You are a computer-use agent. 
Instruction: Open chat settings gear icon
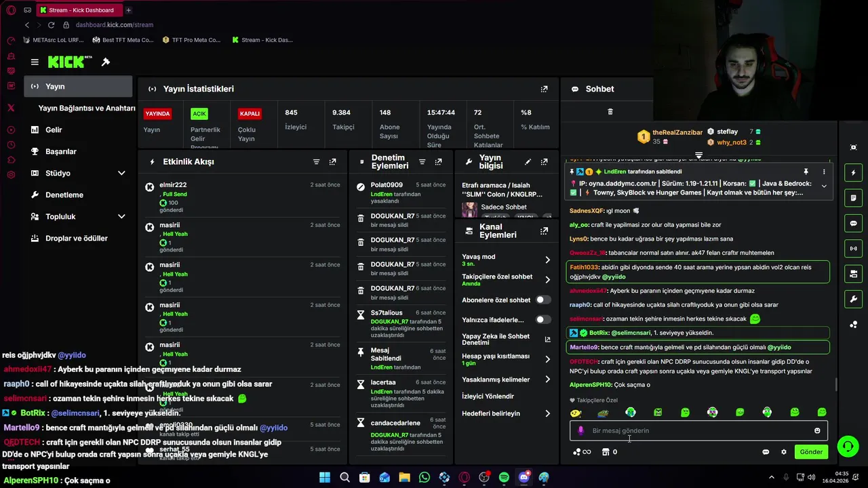click(x=784, y=452)
